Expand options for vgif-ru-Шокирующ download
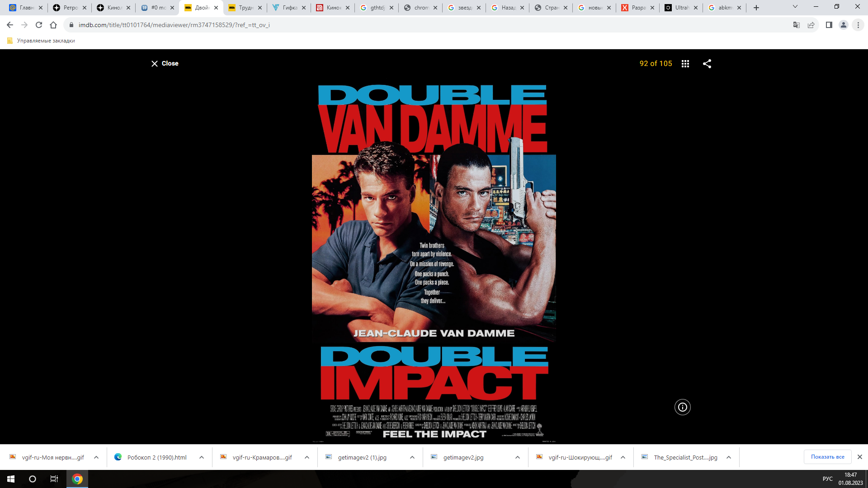Screen dimensions: 868x488 (623, 457)
